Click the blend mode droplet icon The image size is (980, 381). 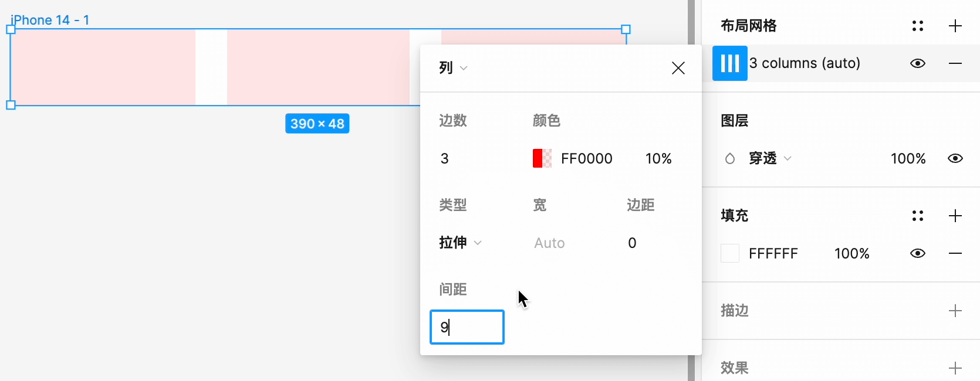tap(730, 158)
